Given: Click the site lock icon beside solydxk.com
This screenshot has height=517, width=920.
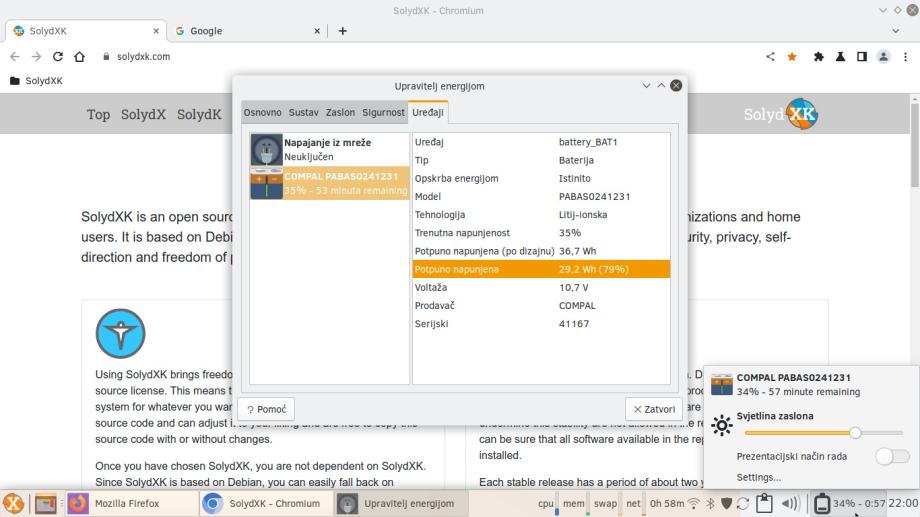Looking at the screenshot, I should [106, 56].
